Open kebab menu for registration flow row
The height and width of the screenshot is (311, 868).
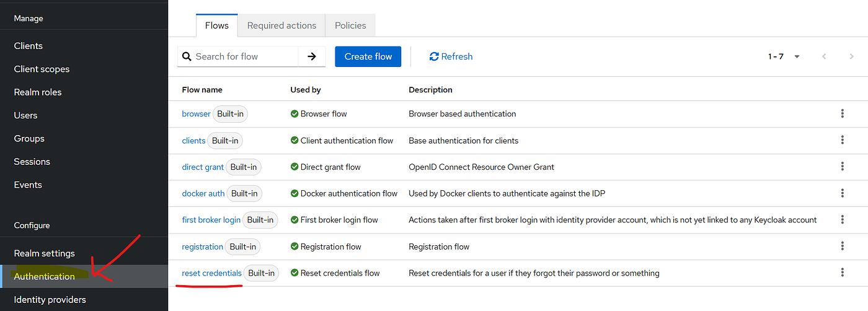pos(842,246)
